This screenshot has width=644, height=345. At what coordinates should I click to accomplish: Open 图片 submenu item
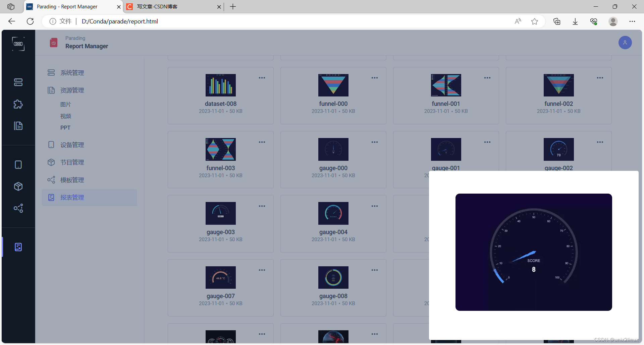[66, 105]
